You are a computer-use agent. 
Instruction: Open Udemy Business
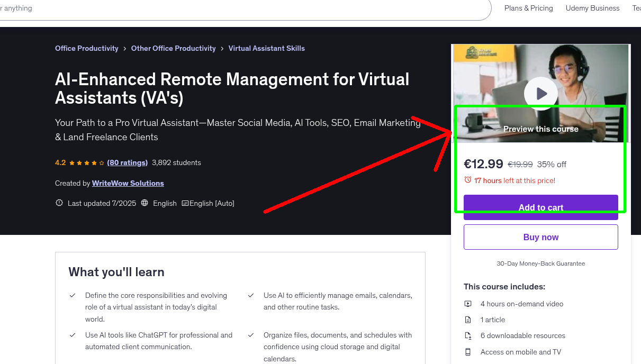(592, 8)
